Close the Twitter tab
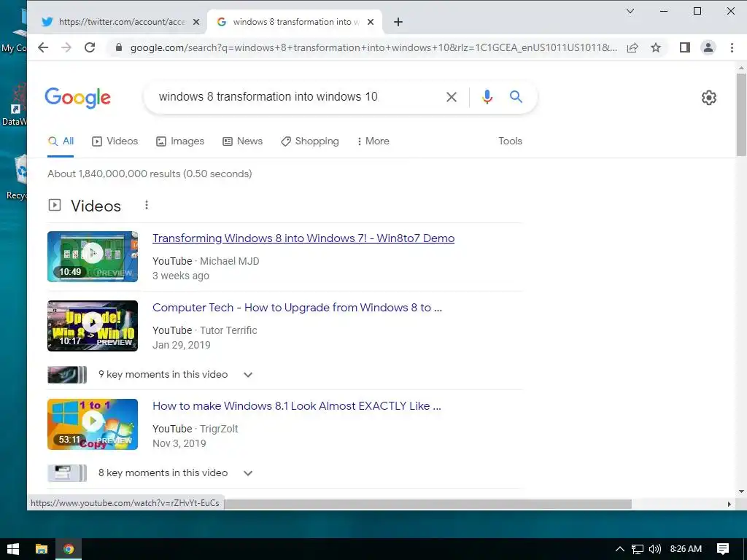Image resolution: width=747 pixels, height=560 pixels. (196, 22)
